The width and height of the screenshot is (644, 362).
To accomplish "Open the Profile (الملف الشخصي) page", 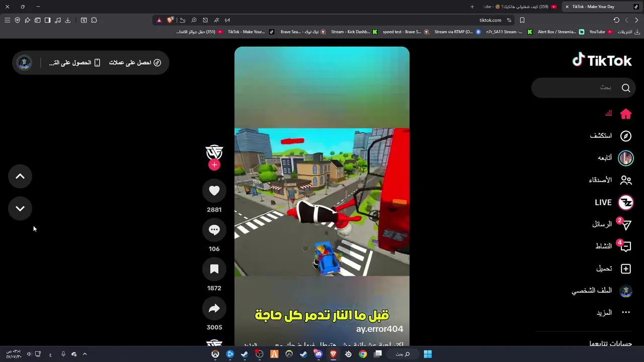I will pos(601,291).
